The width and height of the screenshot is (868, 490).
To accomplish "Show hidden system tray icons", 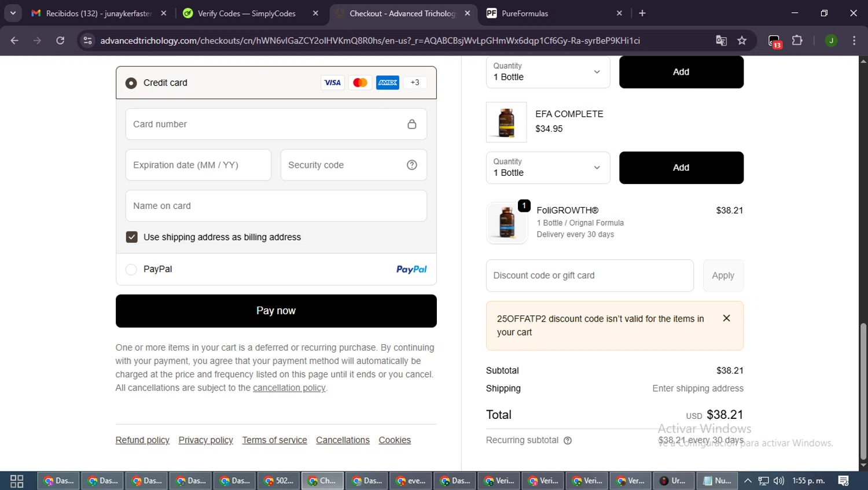I will coord(748,481).
